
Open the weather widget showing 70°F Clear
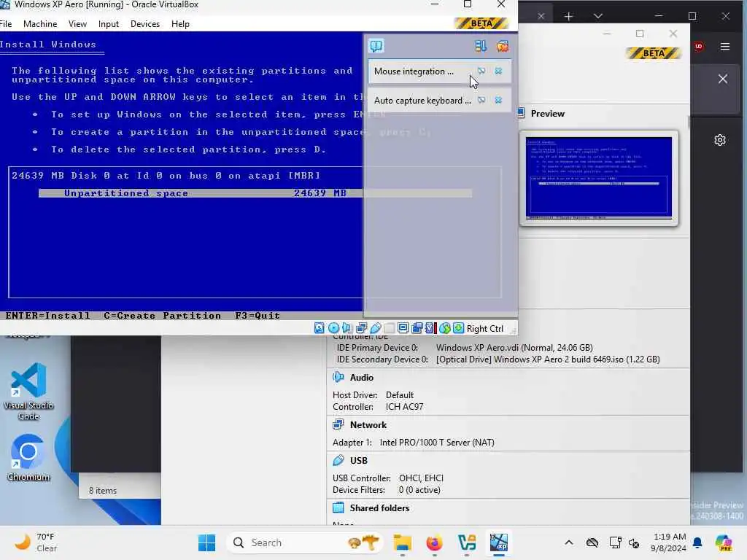(x=36, y=542)
